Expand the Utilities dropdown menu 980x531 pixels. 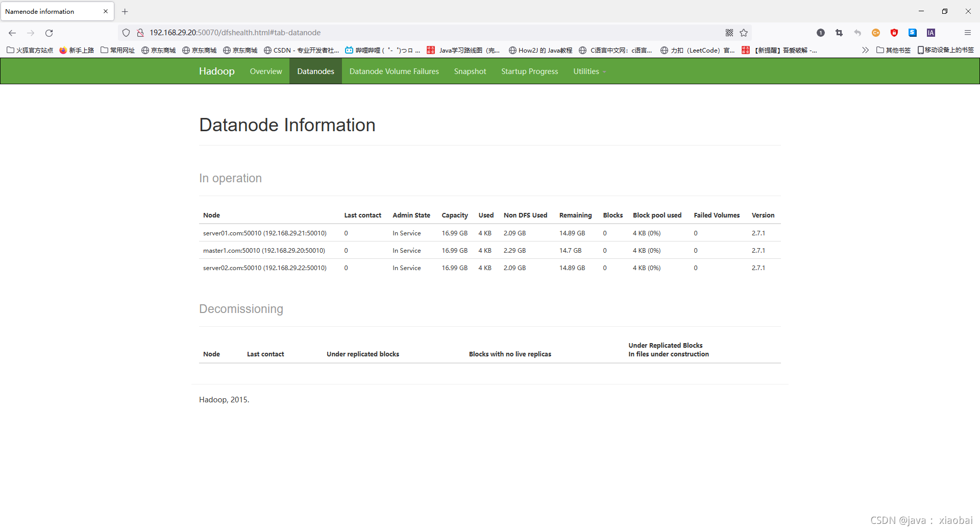(590, 71)
